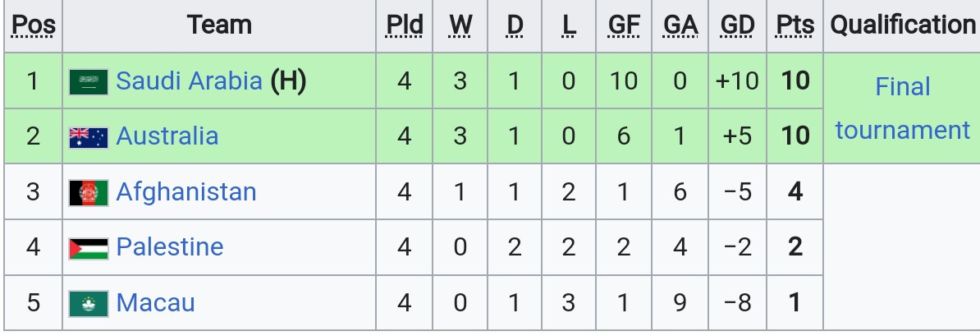Click the L column header abbreviation
Viewport: 980px width, 336px height.
[x=568, y=25]
